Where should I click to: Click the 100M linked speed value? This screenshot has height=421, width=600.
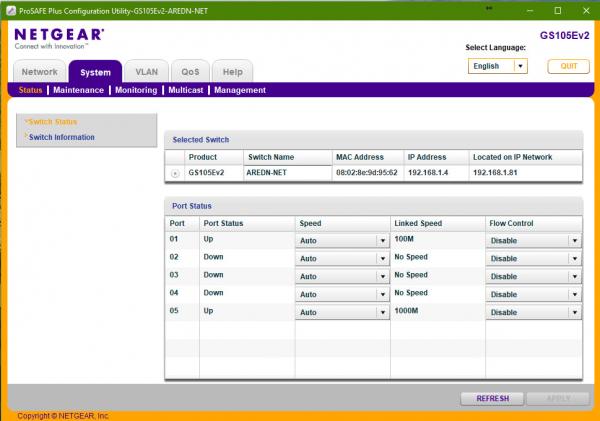pyautogui.click(x=404, y=239)
